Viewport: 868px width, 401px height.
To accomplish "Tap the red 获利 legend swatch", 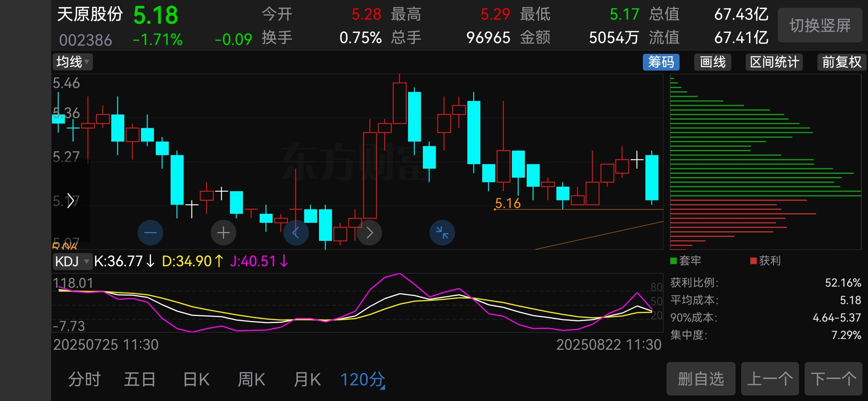I will [x=753, y=261].
